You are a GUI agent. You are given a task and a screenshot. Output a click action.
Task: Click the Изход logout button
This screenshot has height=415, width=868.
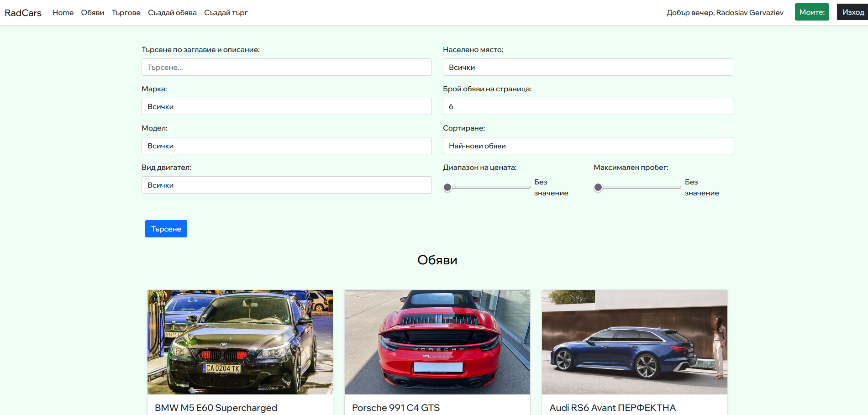tap(851, 12)
